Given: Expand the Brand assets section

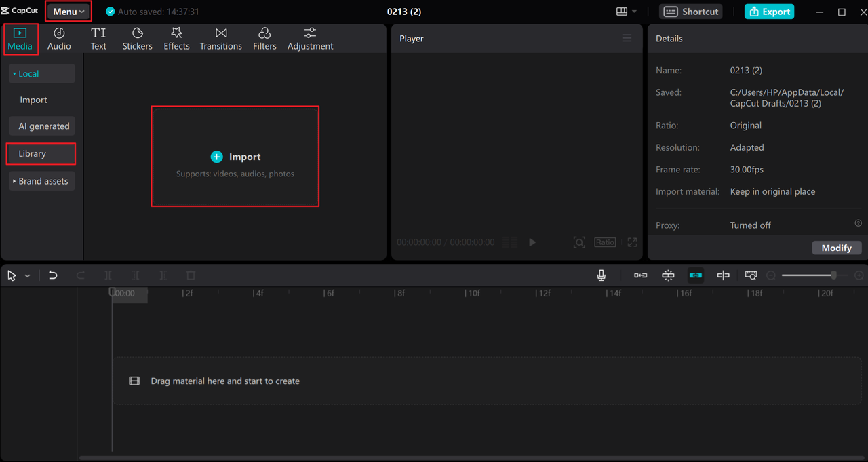Looking at the screenshot, I should [x=42, y=181].
